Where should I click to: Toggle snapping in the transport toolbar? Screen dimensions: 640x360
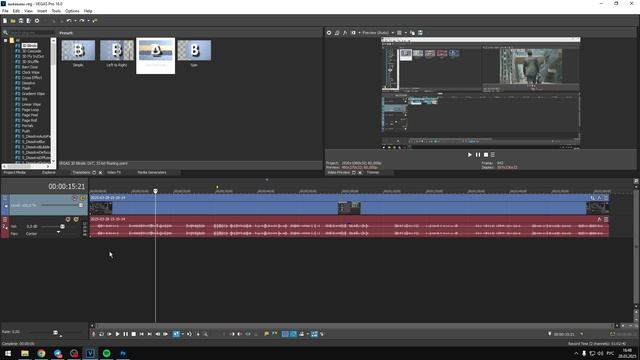(x=285, y=334)
